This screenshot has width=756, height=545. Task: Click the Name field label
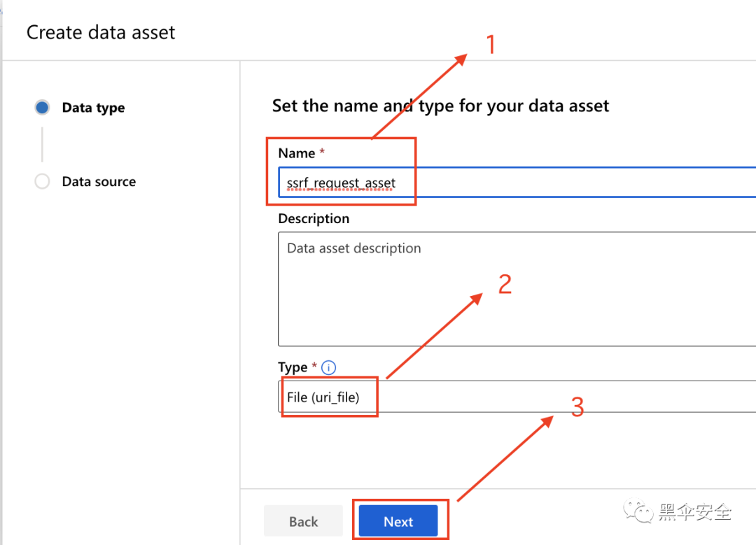point(297,153)
